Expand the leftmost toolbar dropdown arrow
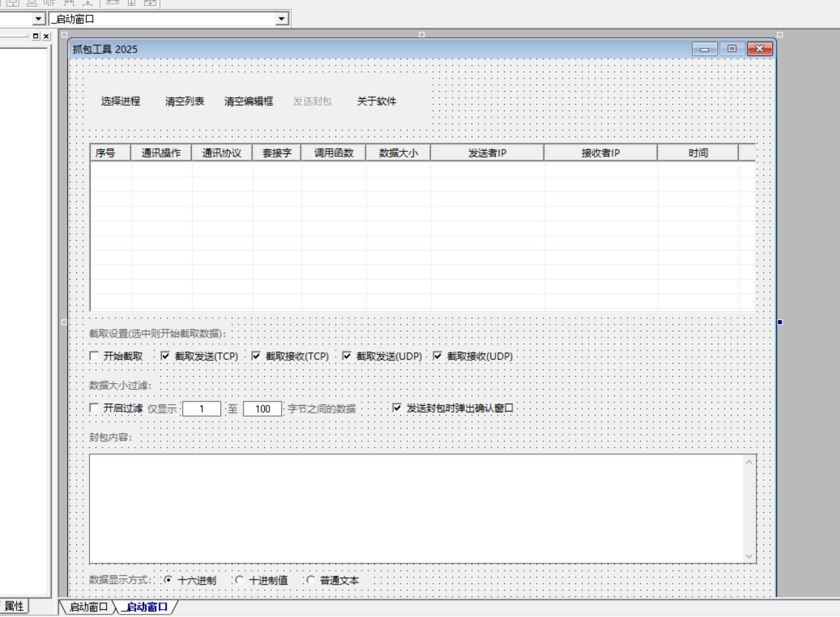This screenshot has width=840, height=617. click(x=38, y=19)
